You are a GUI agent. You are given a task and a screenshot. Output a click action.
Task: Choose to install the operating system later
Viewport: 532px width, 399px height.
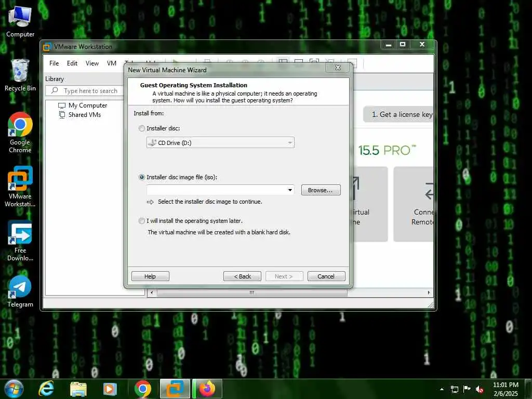coord(142,221)
